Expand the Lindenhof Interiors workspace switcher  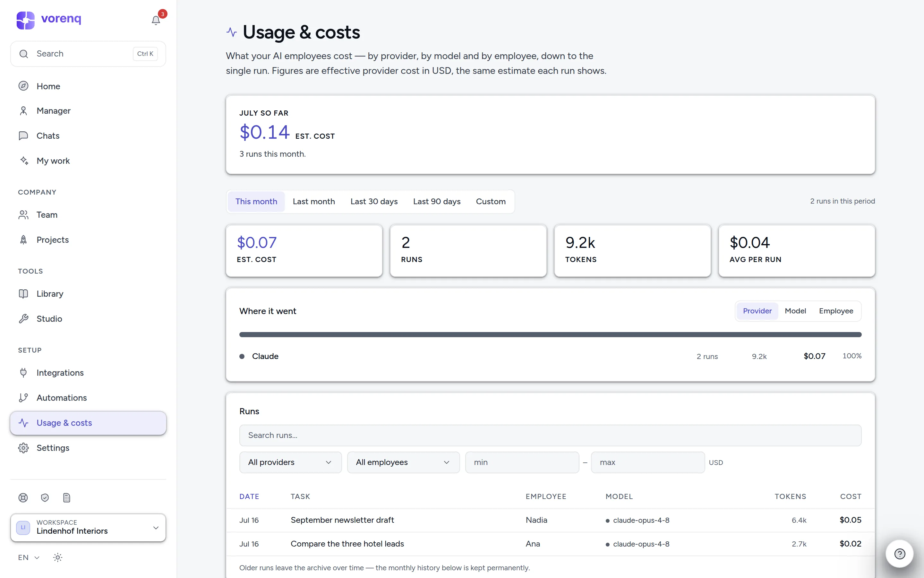(88, 528)
